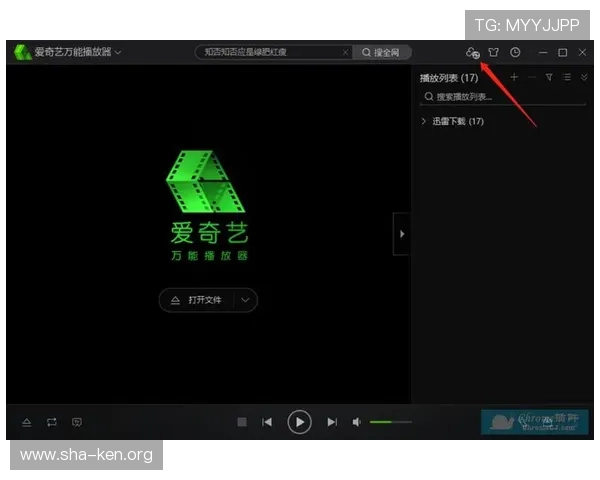Viewport: 600px width, 480px height.
Task: Click the eject icon in bottom bar
Action: point(27,422)
